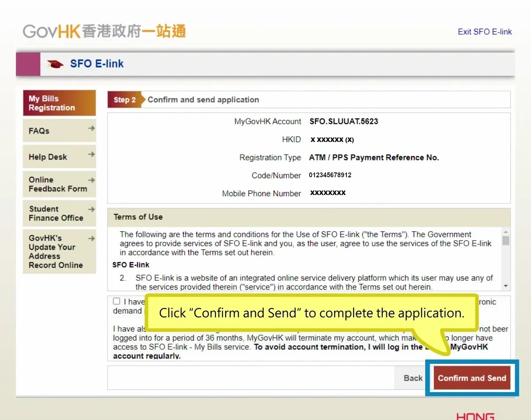The height and width of the screenshot is (420, 531).
Task: Click the Confirm and Send button
Action: (472, 378)
